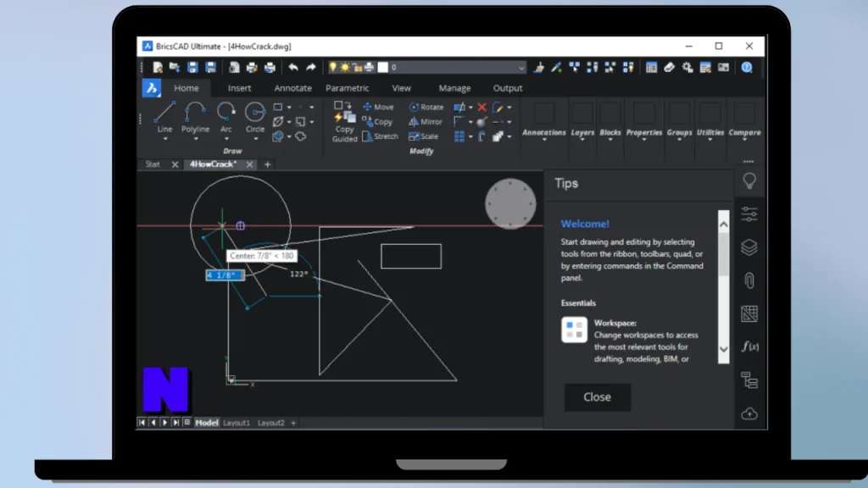Toggle layer on/off lightbulb in layer bar

click(332, 68)
